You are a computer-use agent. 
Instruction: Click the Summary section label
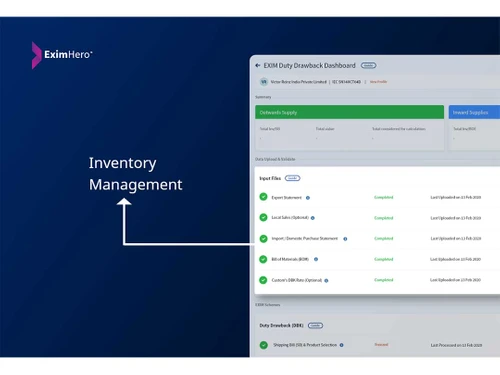click(263, 97)
